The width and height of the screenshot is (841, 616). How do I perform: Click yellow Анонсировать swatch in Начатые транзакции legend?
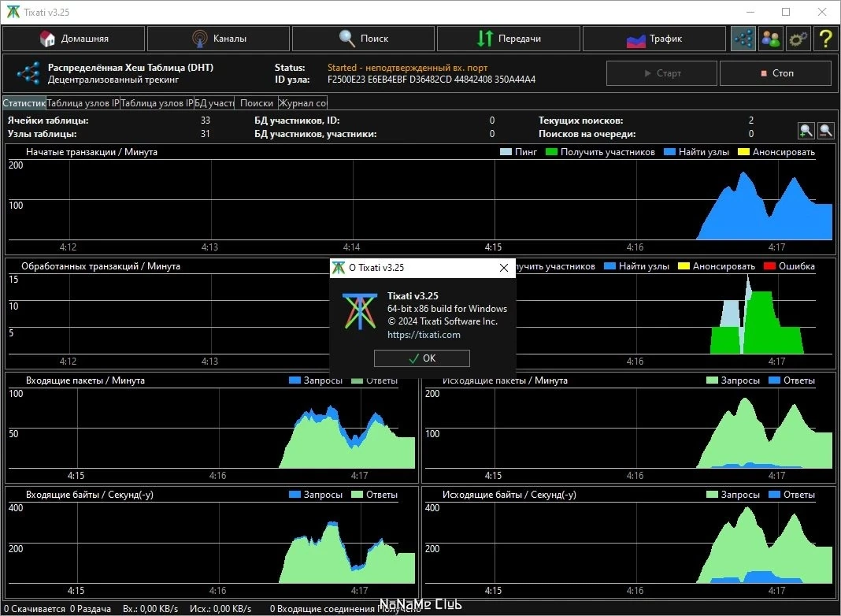(743, 152)
